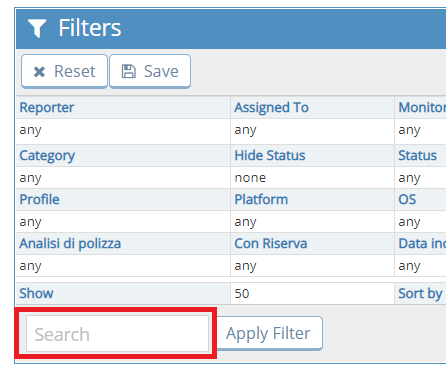The image size is (446, 371).
Task: Click the 'any' value under Assigned To
Action: point(245,130)
